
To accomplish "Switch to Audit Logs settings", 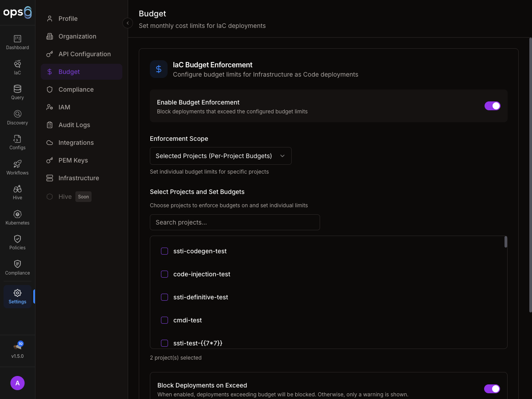I will 74,125.
